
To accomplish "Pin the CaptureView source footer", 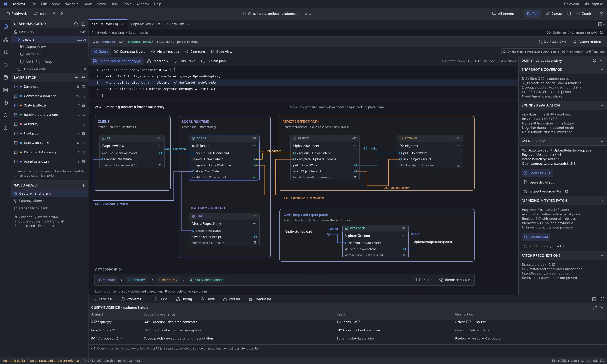I will click(160, 165).
